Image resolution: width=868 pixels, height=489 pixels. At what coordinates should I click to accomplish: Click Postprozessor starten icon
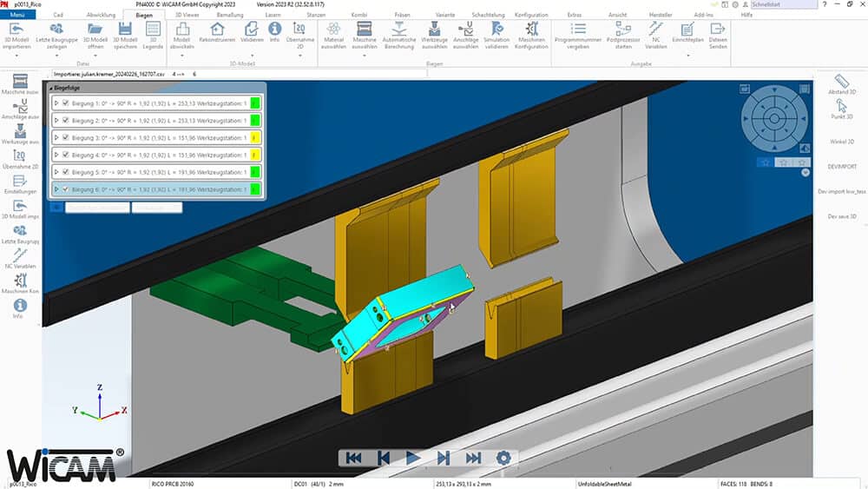[623, 29]
